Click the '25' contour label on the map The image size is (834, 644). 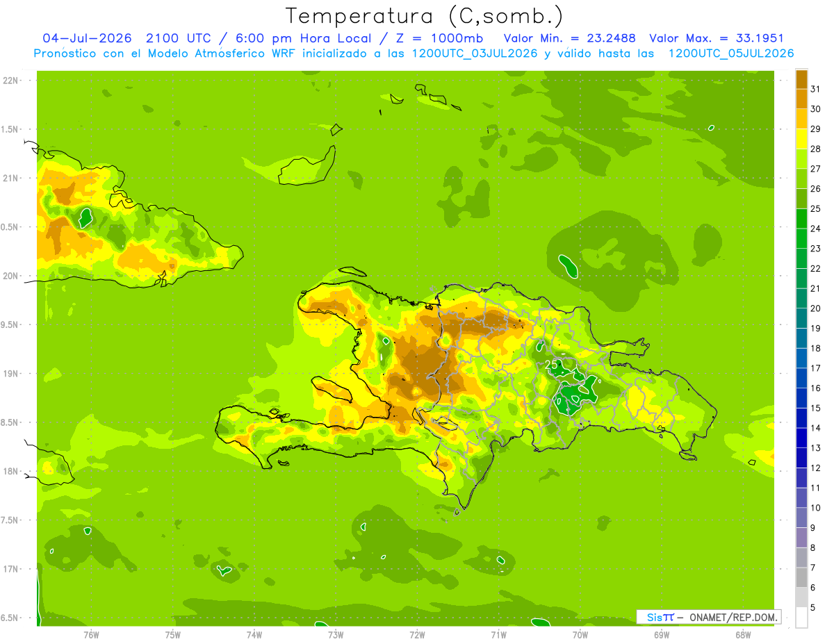pyautogui.click(x=551, y=364)
